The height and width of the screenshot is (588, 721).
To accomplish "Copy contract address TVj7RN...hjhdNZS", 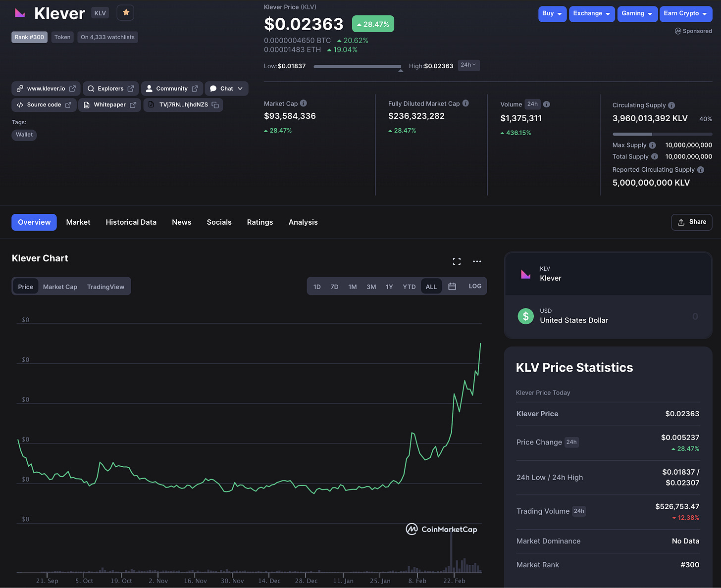I will [215, 105].
